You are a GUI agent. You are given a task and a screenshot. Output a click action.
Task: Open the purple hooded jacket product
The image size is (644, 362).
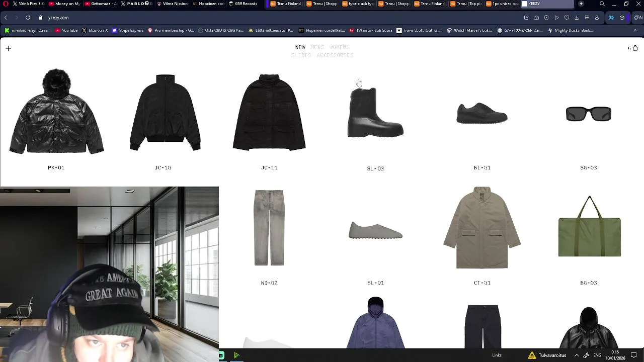(x=375, y=322)
